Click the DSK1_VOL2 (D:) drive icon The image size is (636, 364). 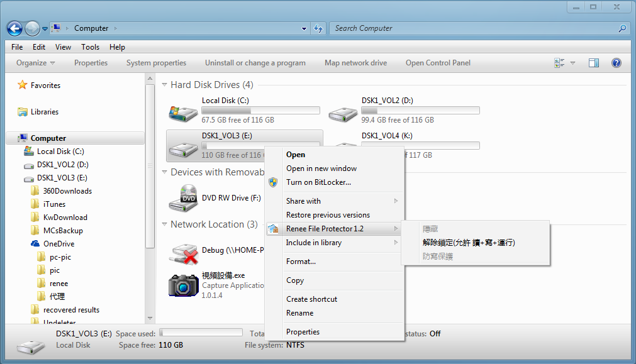point(343,114)
